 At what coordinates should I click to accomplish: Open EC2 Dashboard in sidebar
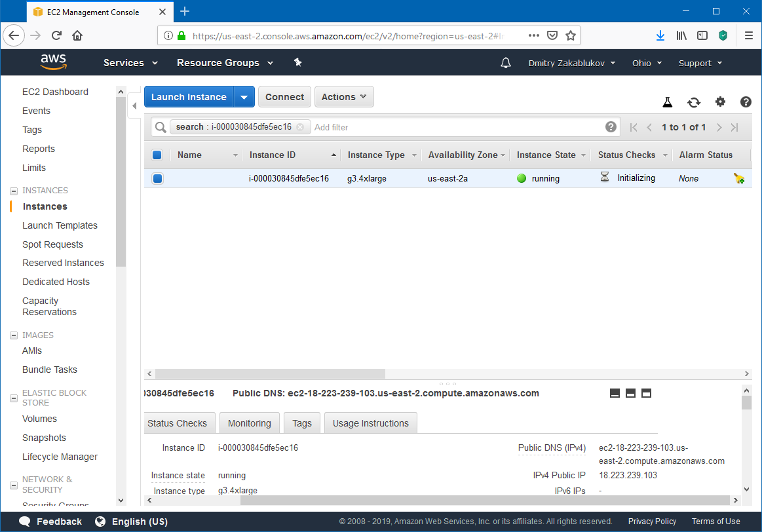tap(55, 92)
